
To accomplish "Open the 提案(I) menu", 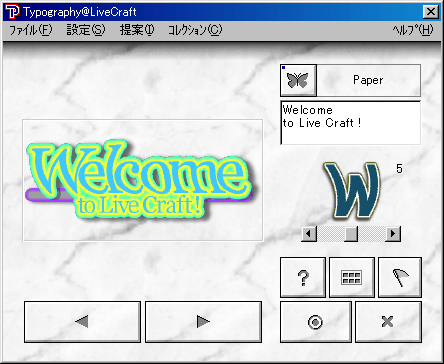I will click(x=137, y=30).
